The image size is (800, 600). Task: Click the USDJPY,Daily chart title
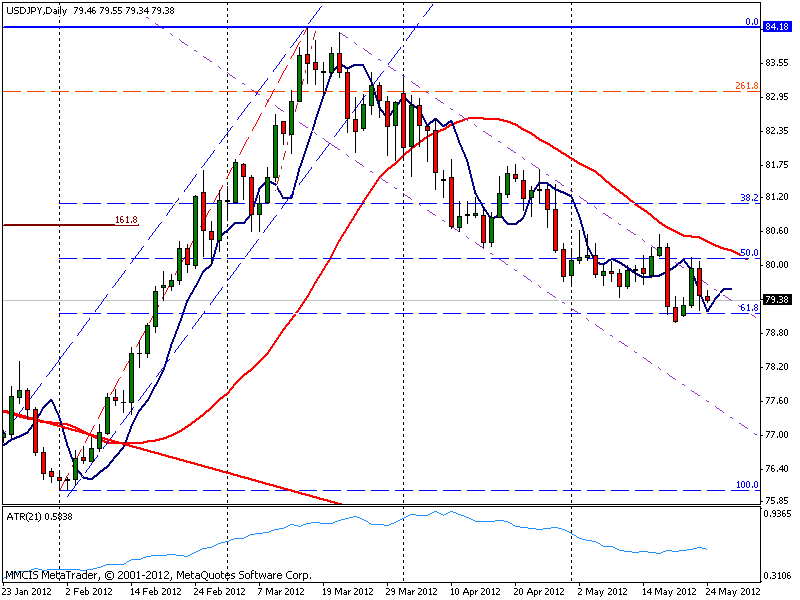pyautogui.click(x=37, y=10)
